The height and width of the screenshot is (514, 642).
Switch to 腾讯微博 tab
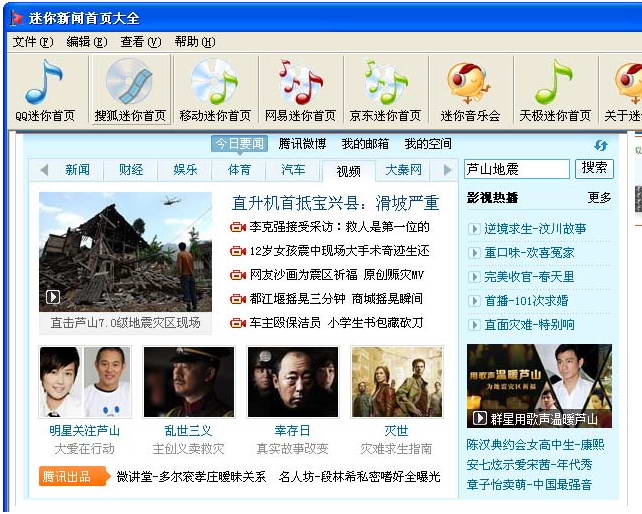pos(303,144)
